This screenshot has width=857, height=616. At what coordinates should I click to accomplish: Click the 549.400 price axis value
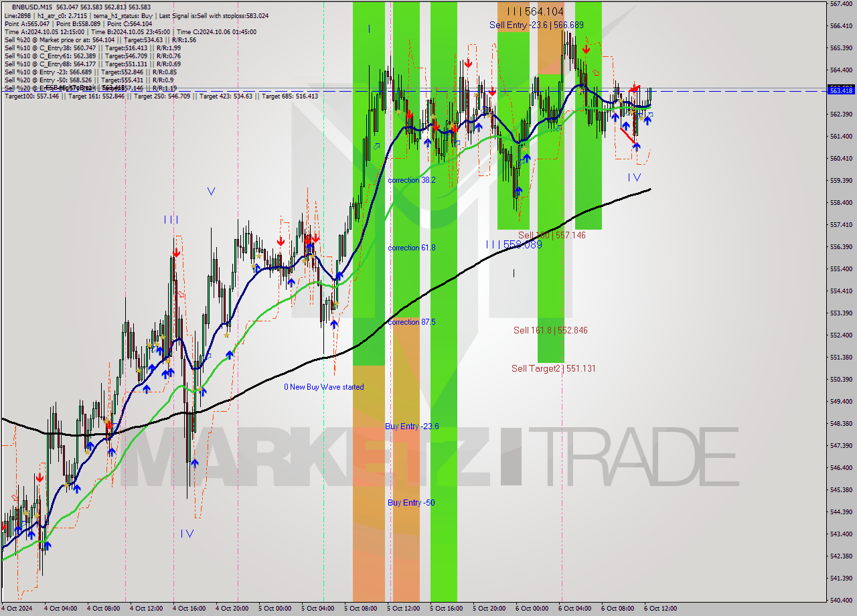pyautogui.click(x=841, y=402)
